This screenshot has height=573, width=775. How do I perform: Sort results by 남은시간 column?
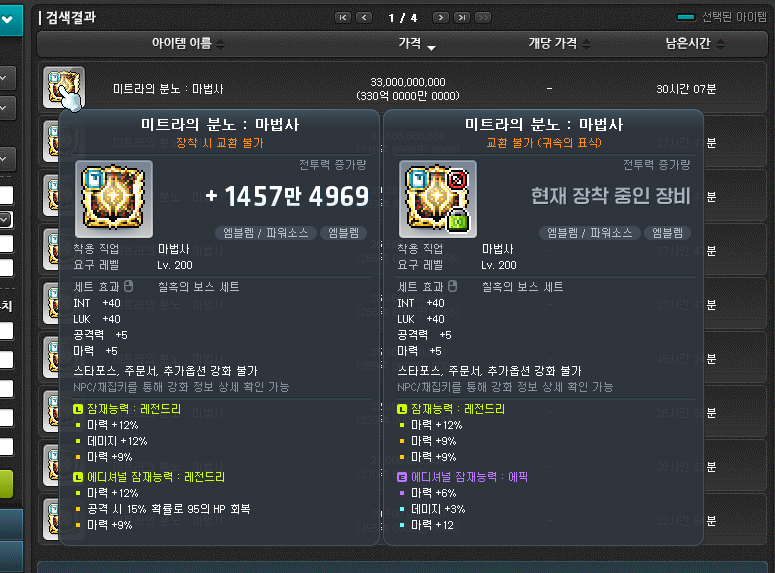tap(694, 44)
